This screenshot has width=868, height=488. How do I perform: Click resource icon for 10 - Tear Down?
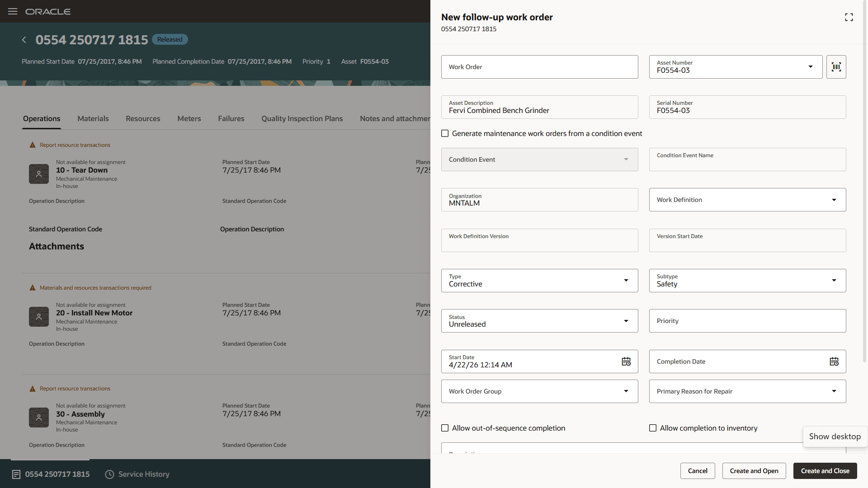pyautogui.click(x=39, y=174)
